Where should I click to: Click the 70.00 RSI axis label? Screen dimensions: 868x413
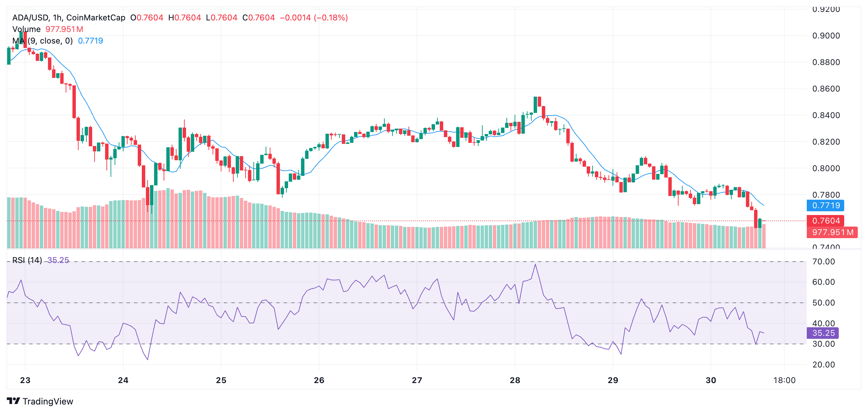point(823,262)
